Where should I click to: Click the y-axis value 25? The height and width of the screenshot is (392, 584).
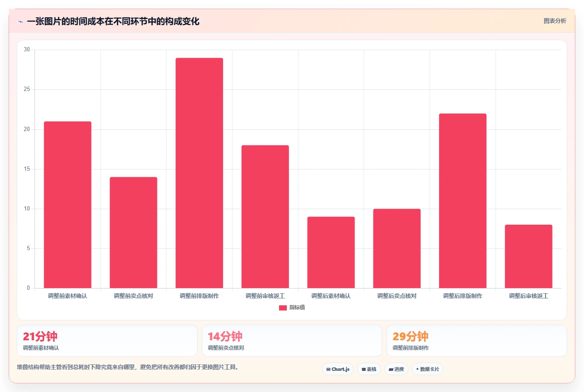click(x=27, y=89)
